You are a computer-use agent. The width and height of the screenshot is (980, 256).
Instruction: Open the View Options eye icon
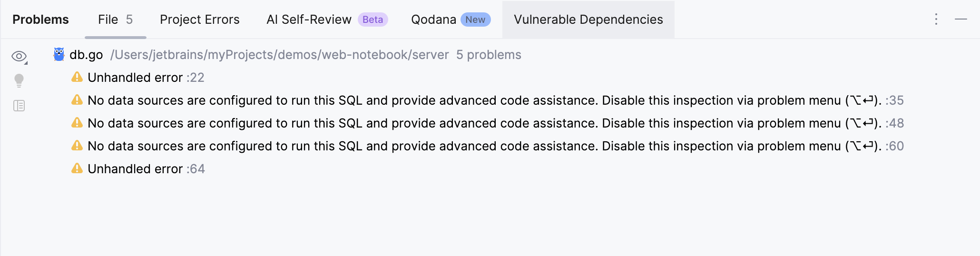tap(19, 57)
